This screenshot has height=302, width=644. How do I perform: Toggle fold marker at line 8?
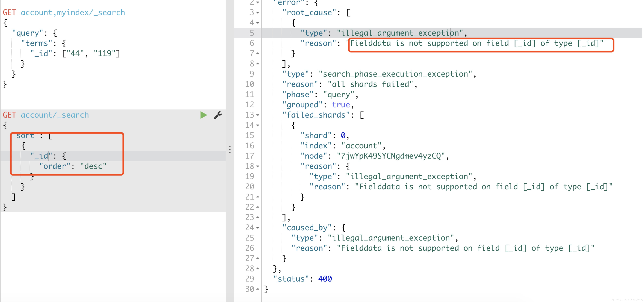[258, 64]
